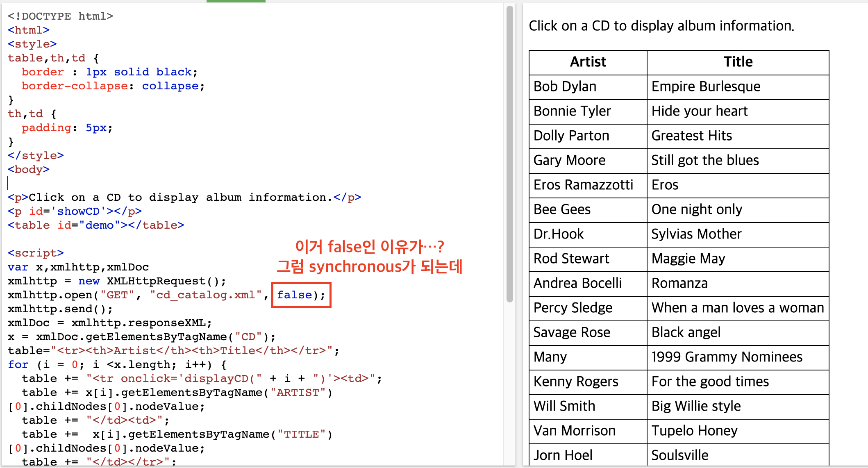Click When a man loves a woman

(737, 308)
